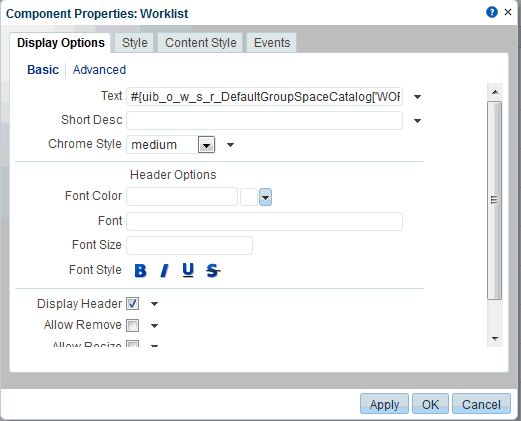This screenshot has height=421, width=521.
Task: Uncheck the Display Header checkbox
Action: point(132,304)
